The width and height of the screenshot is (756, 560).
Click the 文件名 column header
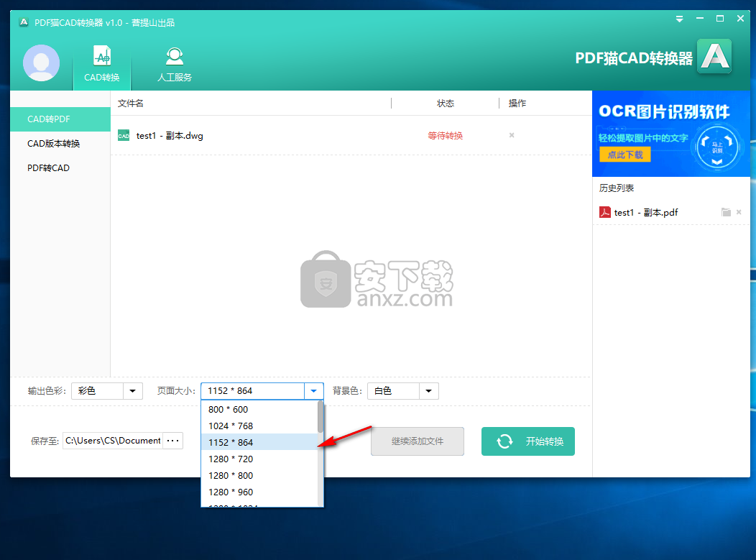(x=131, y=104)
